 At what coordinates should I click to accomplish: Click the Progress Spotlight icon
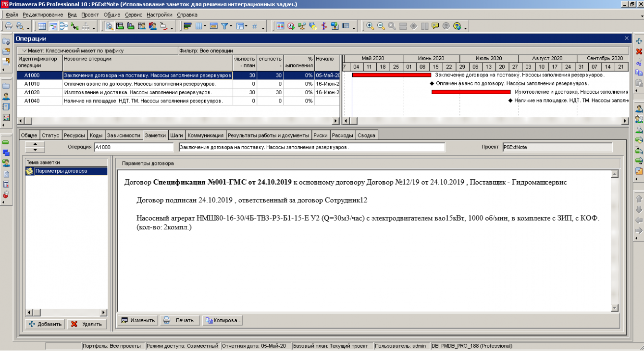click(313, 26)
